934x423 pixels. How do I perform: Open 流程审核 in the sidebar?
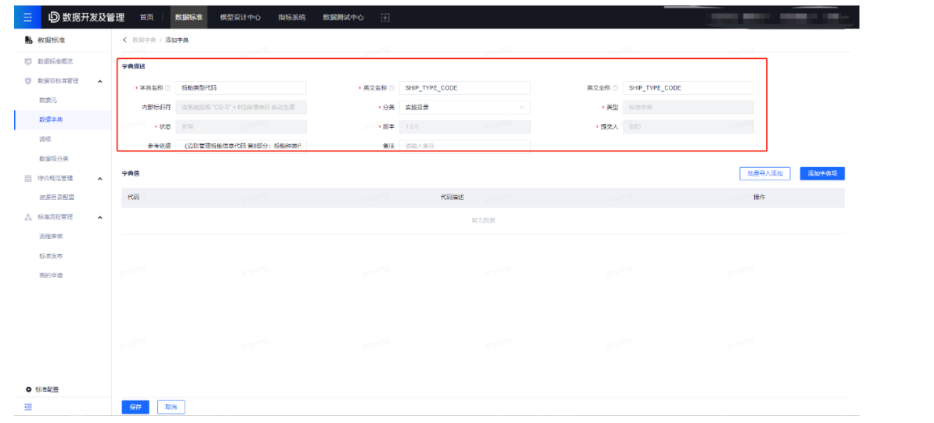click(x=51, y=237)
